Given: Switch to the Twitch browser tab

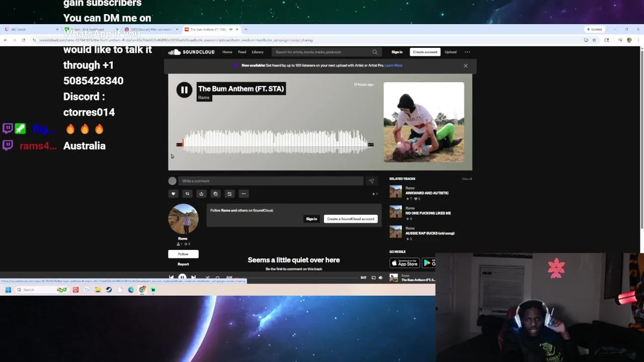Looking at the screenshot, I should tap(30, 29).
